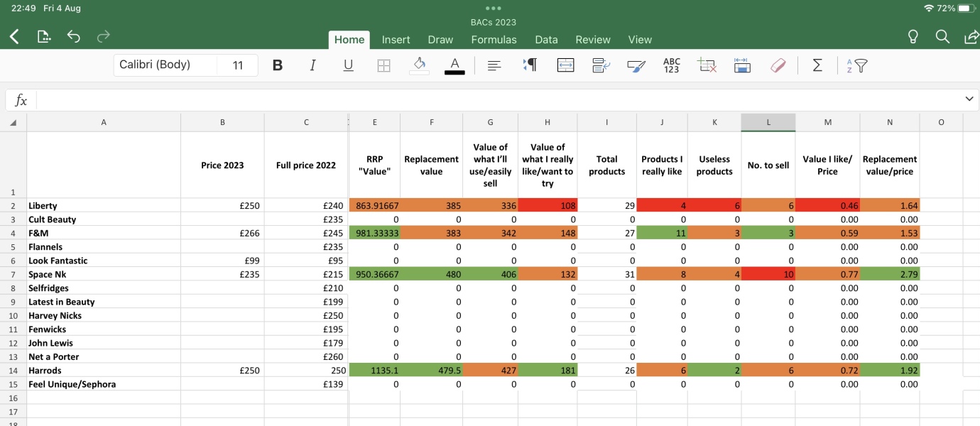Open Search with the magnifier icon
Screen dimensions: 980x426
pyautogui.click(x=943, y=36)
